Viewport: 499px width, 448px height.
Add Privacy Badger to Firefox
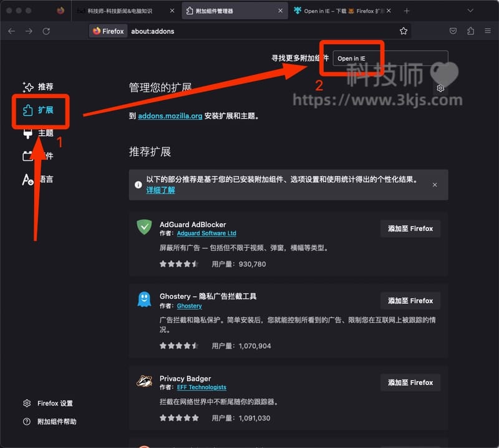410,382
